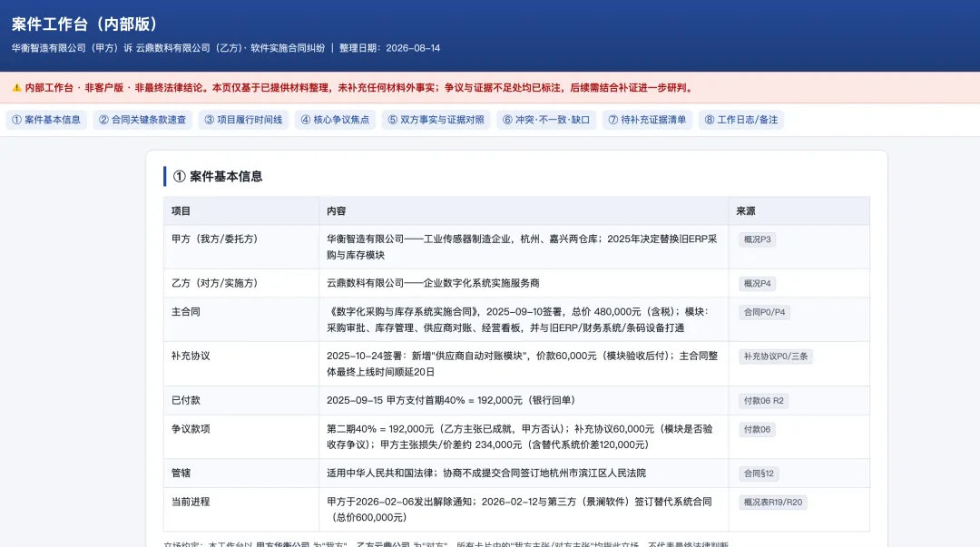Click row label 当前进程
The image size is (980, 547).
191,502
